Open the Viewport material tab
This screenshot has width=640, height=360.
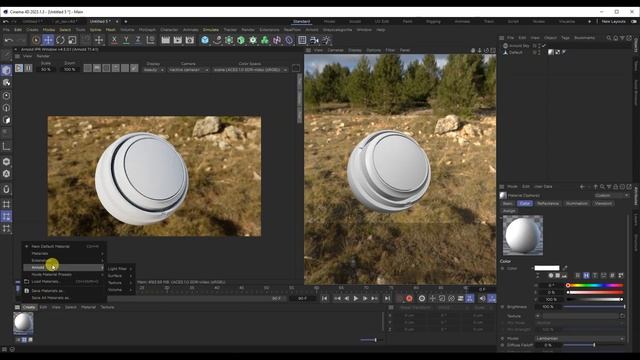coord(603,203)
